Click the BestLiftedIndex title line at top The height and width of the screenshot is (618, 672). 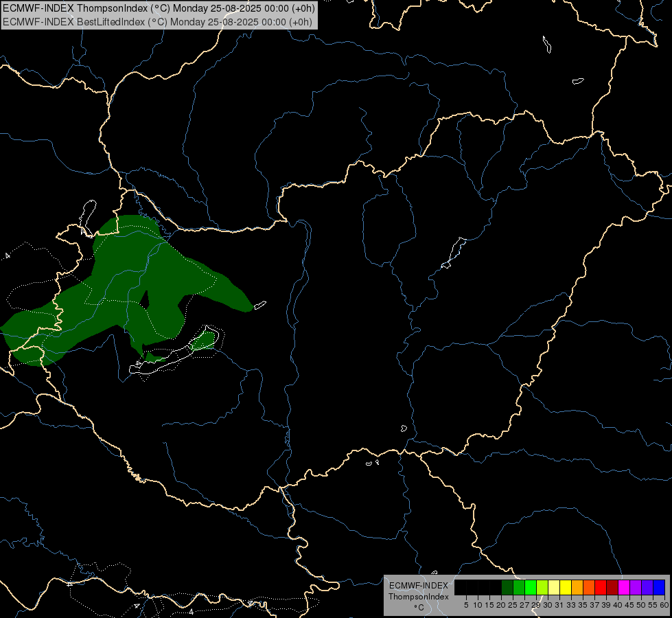click(x=157, y=22)
